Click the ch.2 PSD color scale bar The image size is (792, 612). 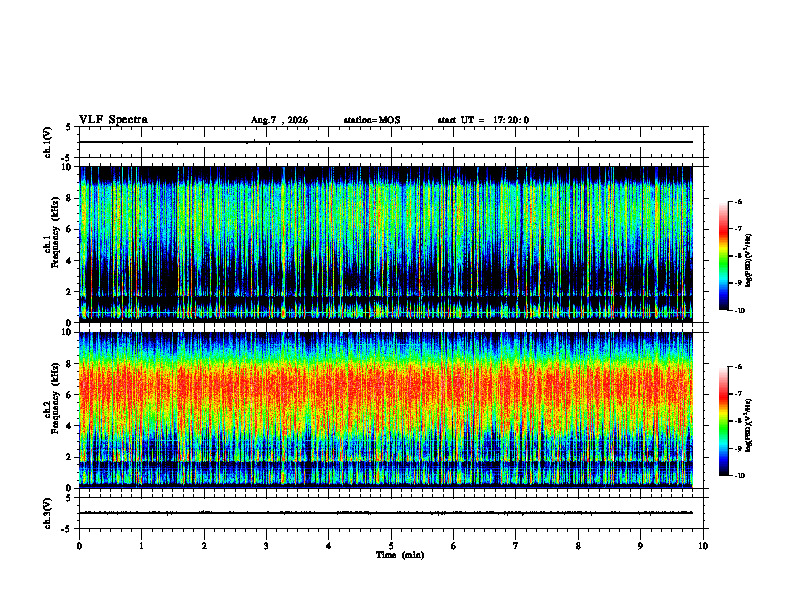(723, 421)
